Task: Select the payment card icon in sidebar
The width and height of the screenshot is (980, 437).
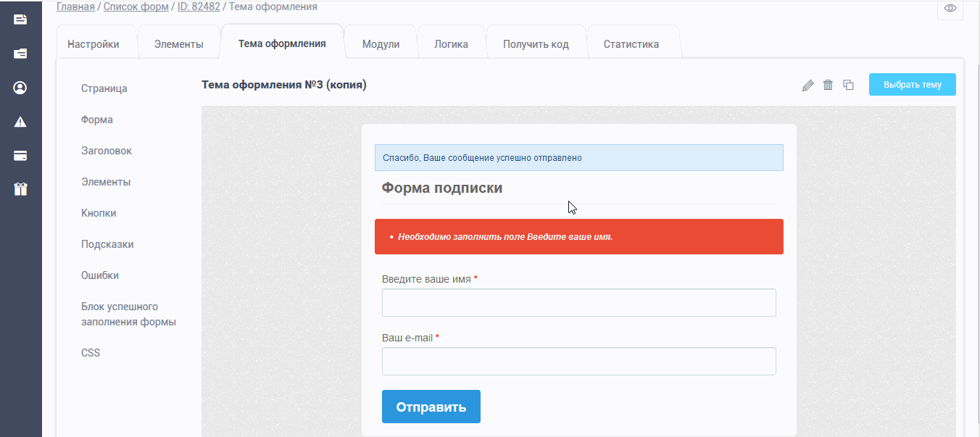Action: click(20, 155)
